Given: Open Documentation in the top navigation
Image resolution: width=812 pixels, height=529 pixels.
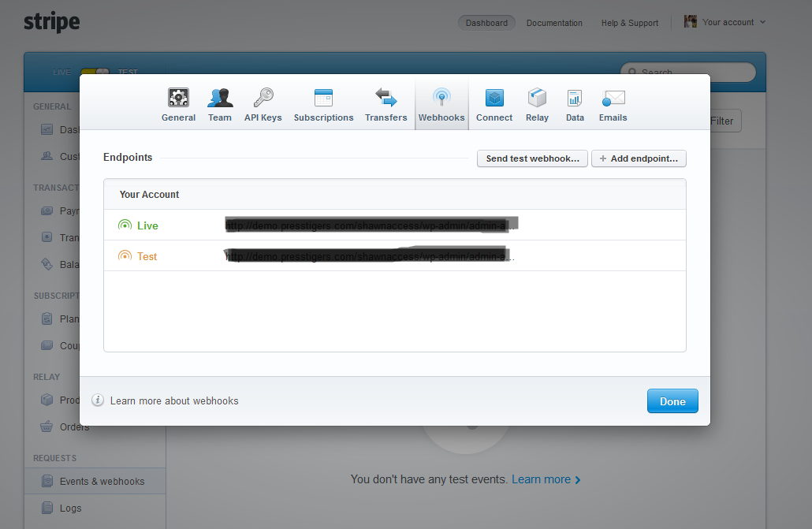Looking at the screenshot, I should pyautogui.click(x=554, y=23).
